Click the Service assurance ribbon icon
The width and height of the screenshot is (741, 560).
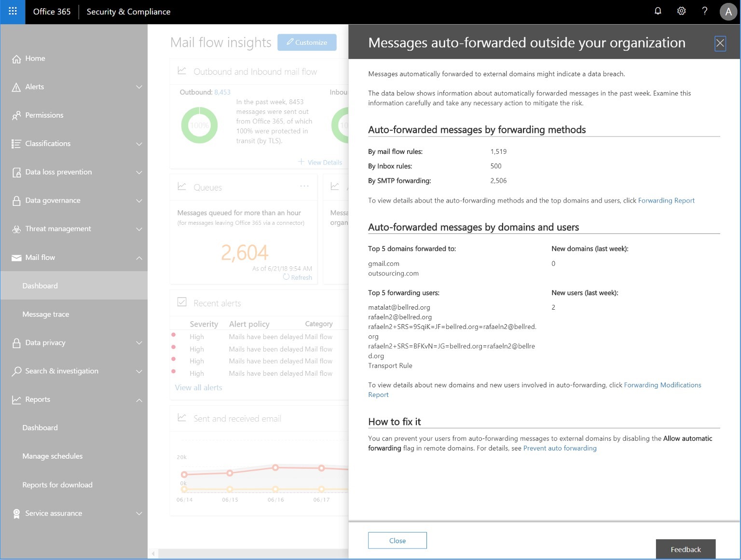(x=16, y=514)
